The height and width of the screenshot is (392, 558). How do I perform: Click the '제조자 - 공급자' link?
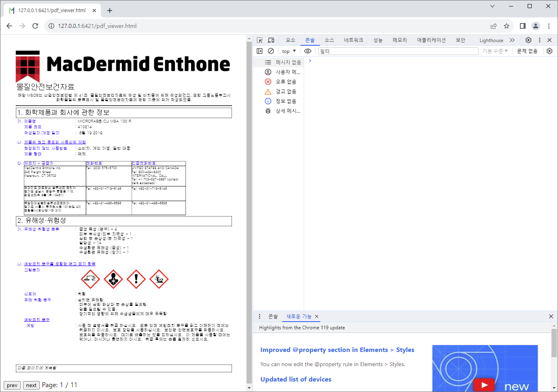tap(38, 163)
